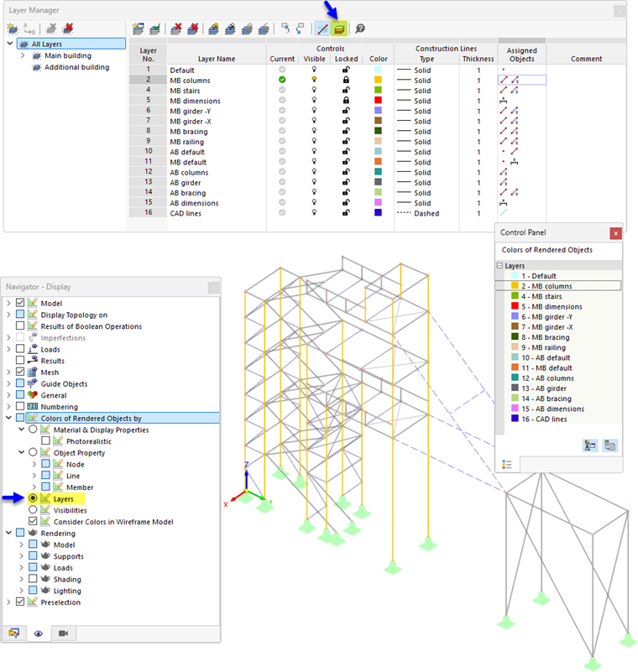Viewport: 638px width, 672px height.
Task: Toggle the construction line display icon
Action: 323,29
